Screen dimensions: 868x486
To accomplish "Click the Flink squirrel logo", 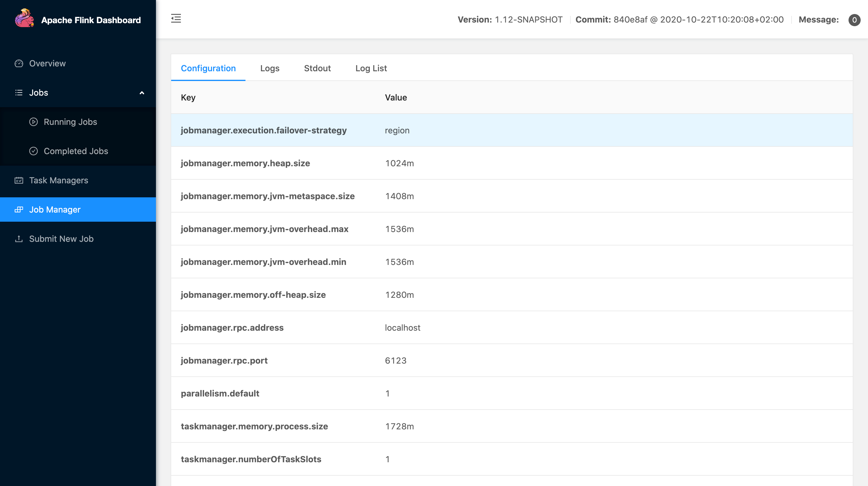I will click(x=24, y=19).
